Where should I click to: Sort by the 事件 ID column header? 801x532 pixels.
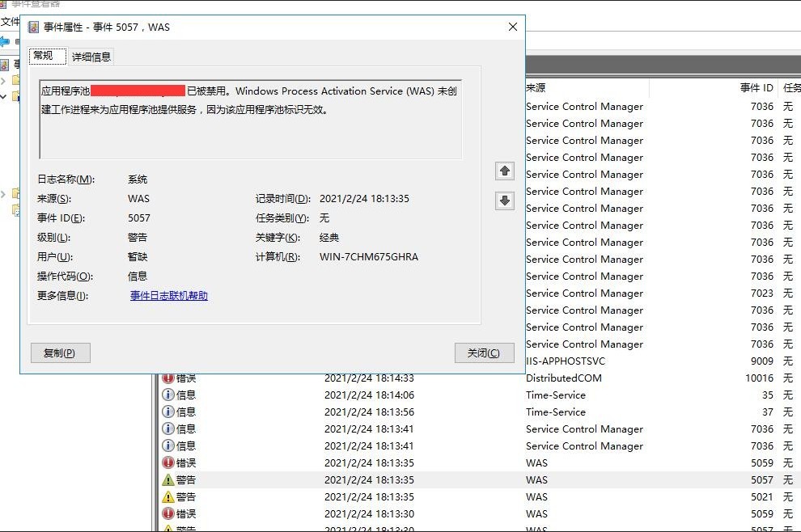756,88
